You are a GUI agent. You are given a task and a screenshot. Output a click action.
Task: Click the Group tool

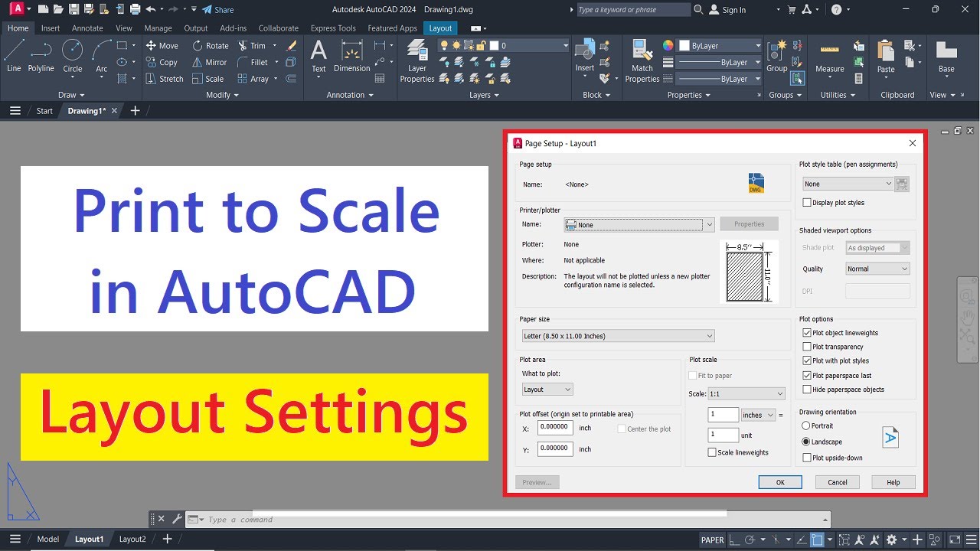(776, 57)
